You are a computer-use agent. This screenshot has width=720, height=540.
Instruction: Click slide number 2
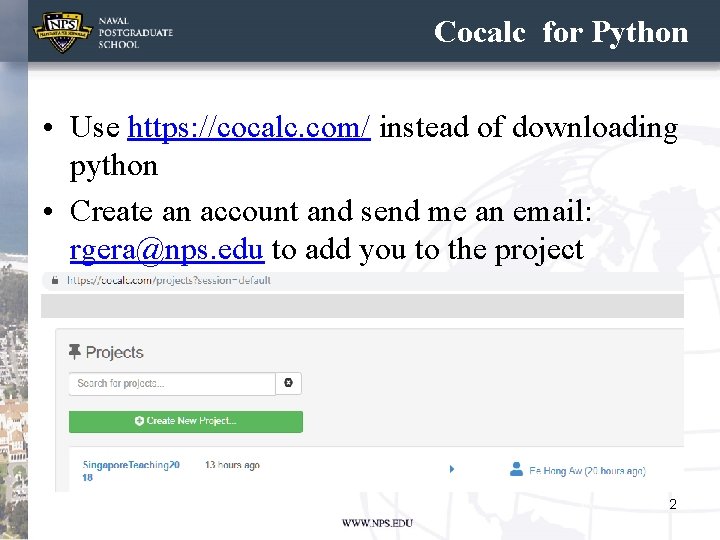tap(673, 504)
